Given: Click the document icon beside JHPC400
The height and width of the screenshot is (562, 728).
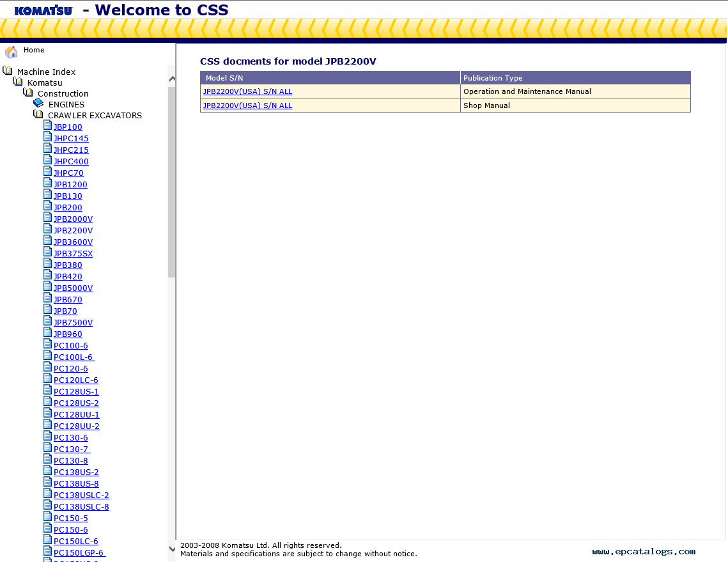Looking at the screenshot, I should (47, 160).
